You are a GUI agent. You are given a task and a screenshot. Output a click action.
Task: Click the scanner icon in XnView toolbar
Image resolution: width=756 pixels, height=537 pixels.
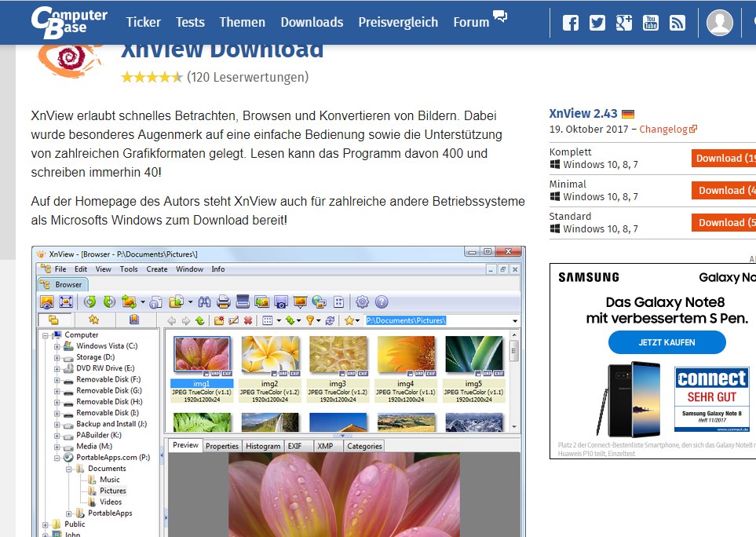[x=243, y=301]
